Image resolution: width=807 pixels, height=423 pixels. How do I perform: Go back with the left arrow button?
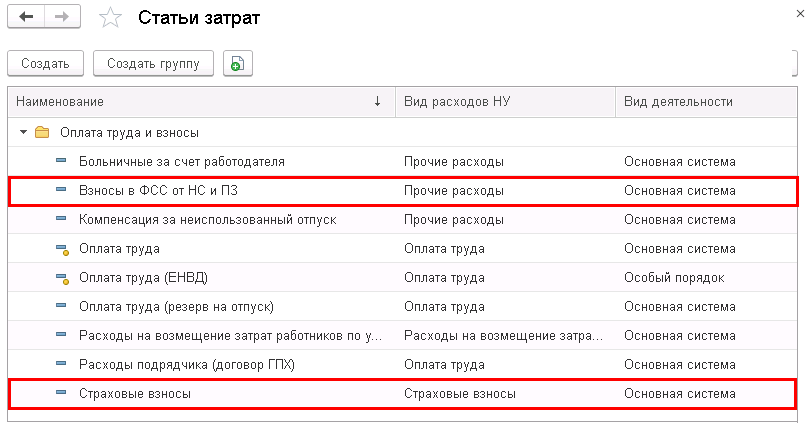pyautogui.click(x=26, y=17)
